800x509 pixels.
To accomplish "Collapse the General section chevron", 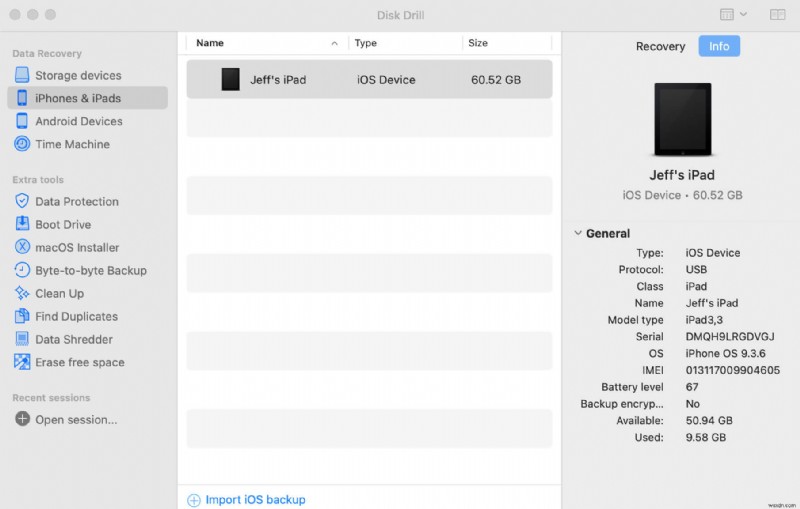I will (578, 233).
